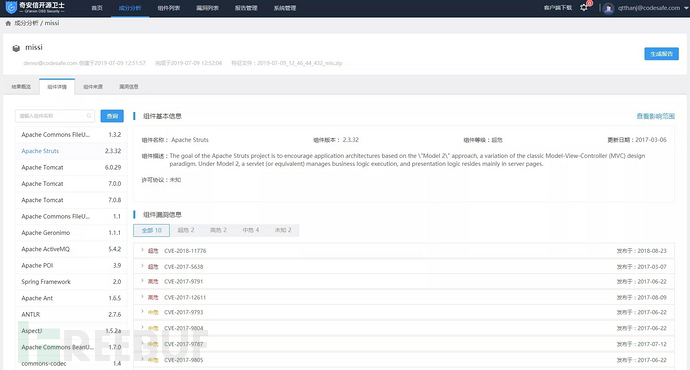Click the cube icon beside missi
Screen dimensions: 690x370
coord(16,48)
